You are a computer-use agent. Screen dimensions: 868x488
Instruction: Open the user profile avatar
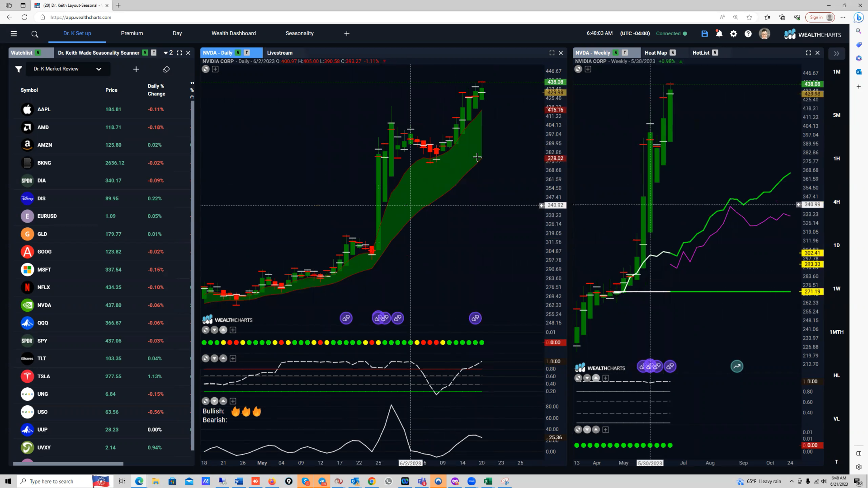(x=764, y=34)
